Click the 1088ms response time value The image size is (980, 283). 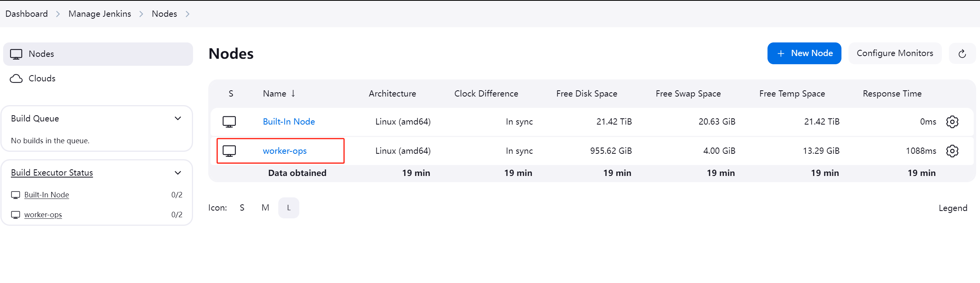(921, 151)
